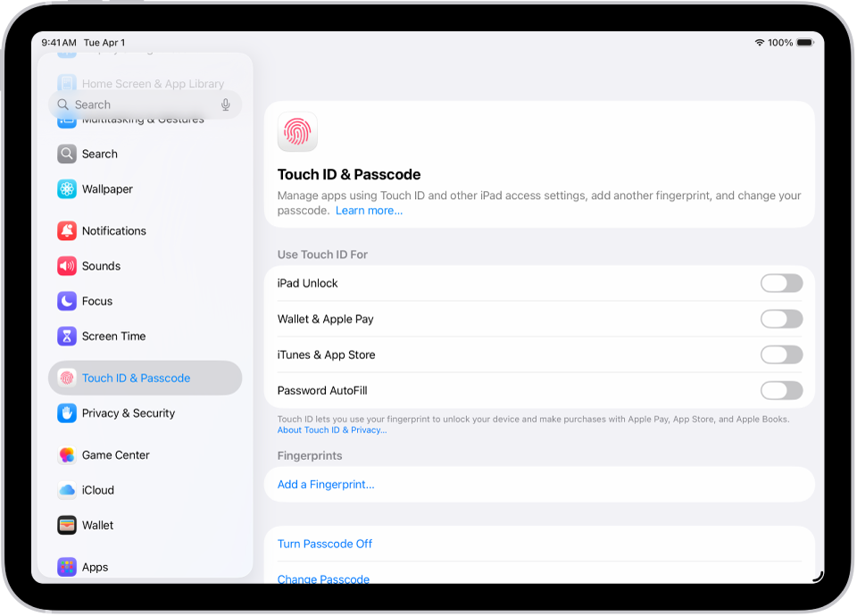Open Screen Time settings
This screenshot has height=616, width=857.
coord(112,336)
